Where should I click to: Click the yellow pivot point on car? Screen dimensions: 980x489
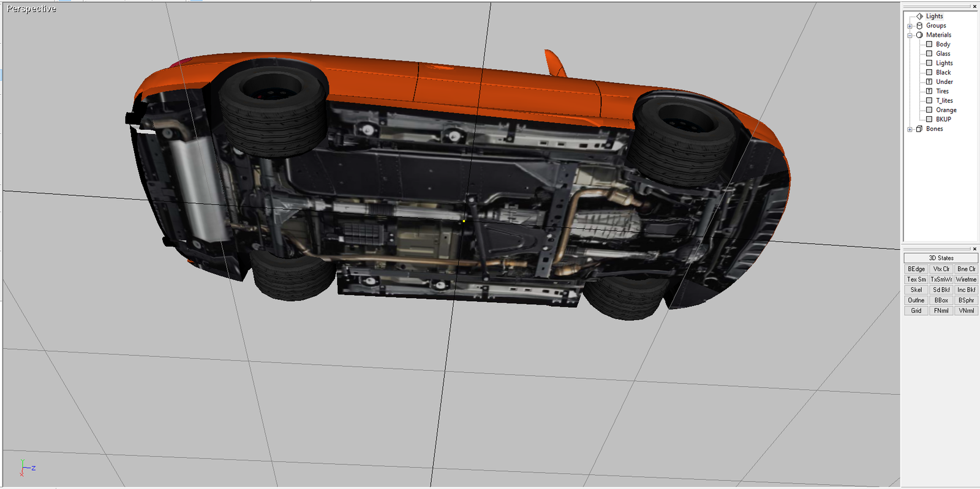(x=464, y=221)
